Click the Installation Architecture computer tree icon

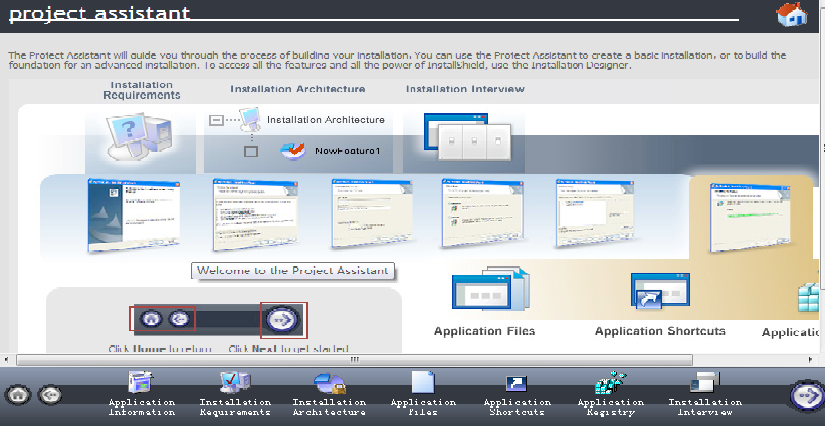(250, 119)
